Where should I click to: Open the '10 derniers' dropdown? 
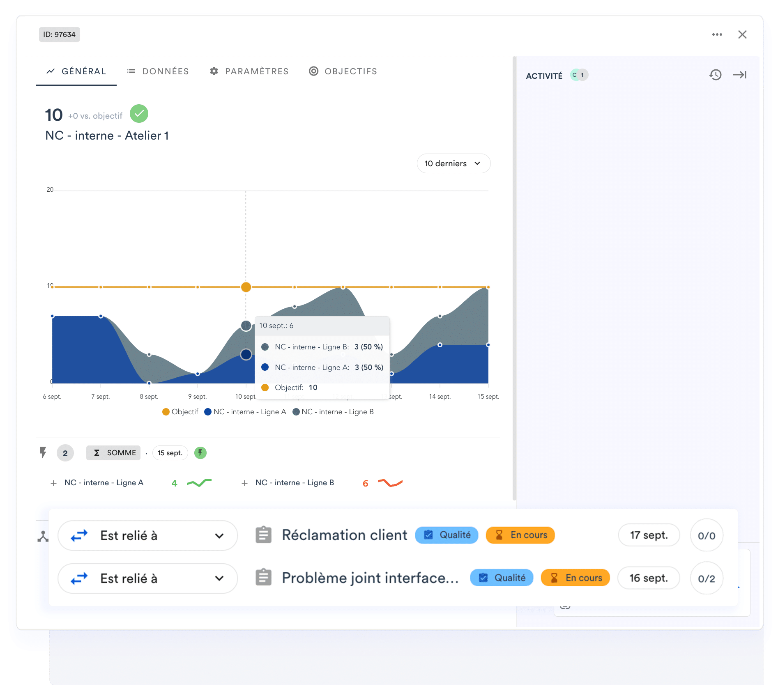[x=453, y=163]
